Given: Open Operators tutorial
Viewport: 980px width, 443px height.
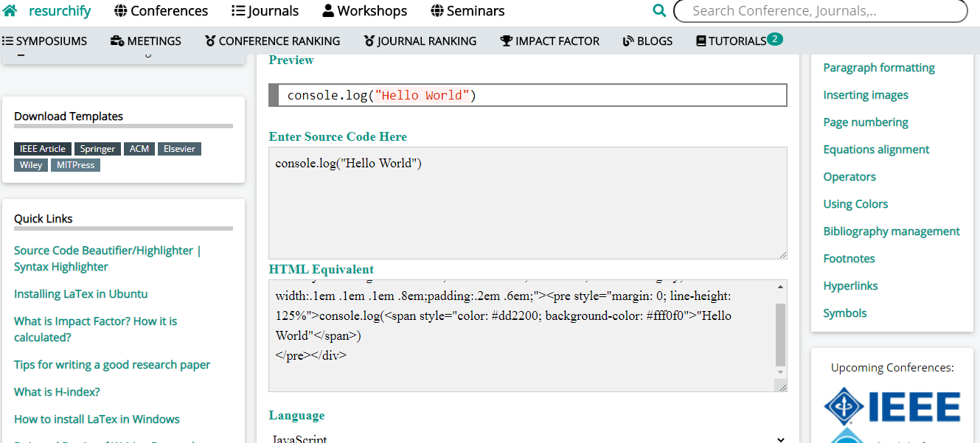Looking at the screenshot, I should click(x=849, y=177).
